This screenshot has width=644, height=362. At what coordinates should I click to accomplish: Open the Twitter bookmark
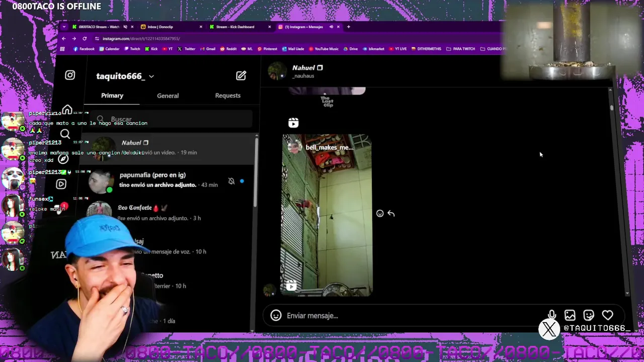186,49
